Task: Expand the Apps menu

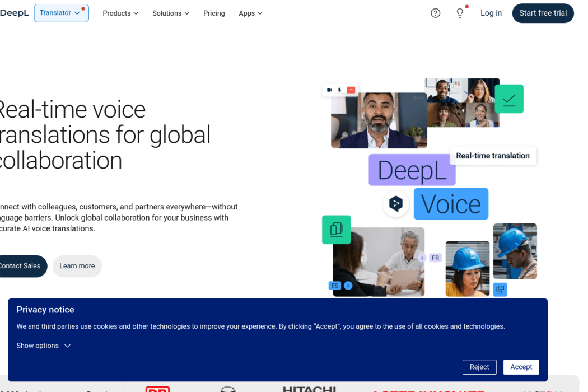Action: tap(250, 13)
